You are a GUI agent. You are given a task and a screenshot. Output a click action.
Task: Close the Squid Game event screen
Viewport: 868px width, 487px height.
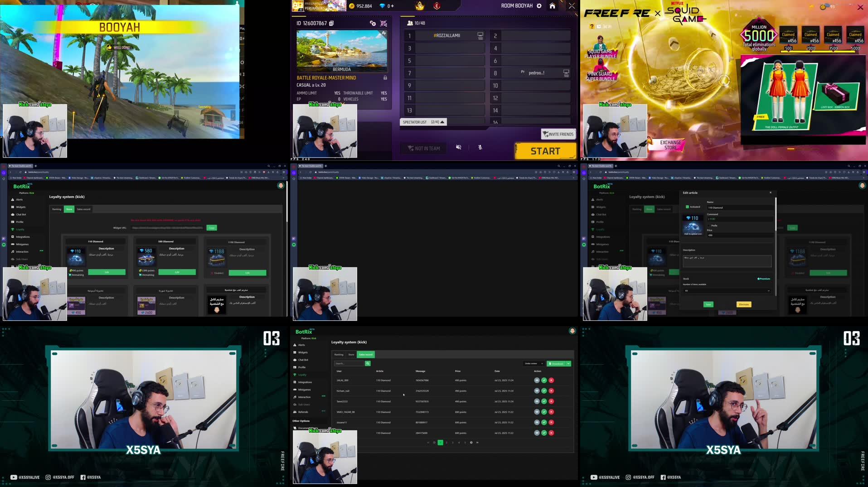pyautogui.click(x=860, y=7)
